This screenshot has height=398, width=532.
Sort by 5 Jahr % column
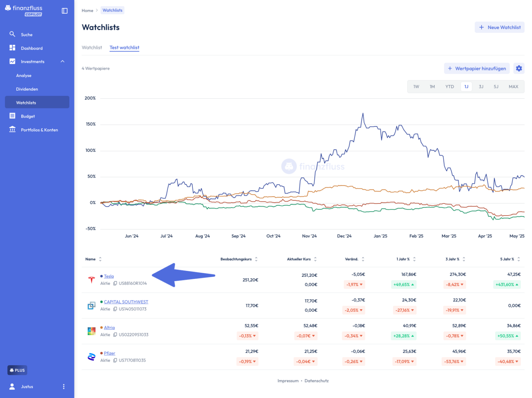coord(510,259)
